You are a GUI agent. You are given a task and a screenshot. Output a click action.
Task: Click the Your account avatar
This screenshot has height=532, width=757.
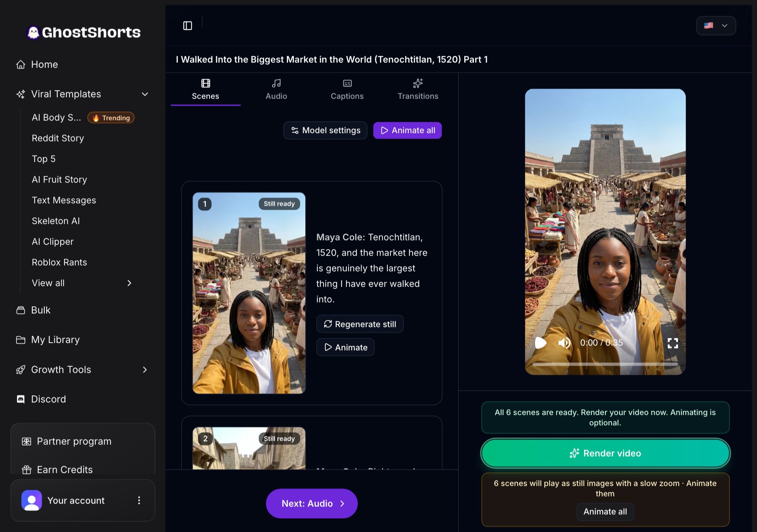(32, 500)
